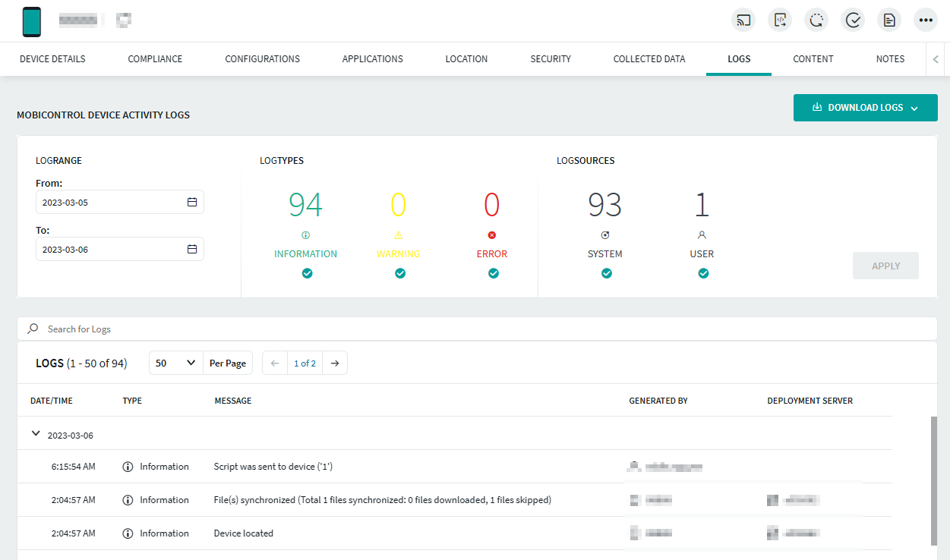950x560 pixels.
Task: Open the Applications tab
Action: (x=372, y=59)
